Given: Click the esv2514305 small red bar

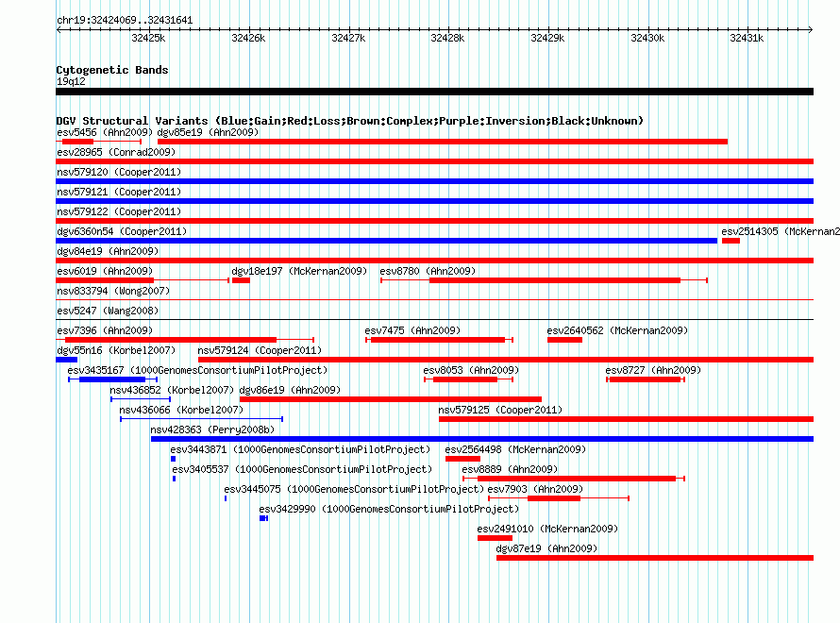Looking at the screenshot, I should click(731, 241).
